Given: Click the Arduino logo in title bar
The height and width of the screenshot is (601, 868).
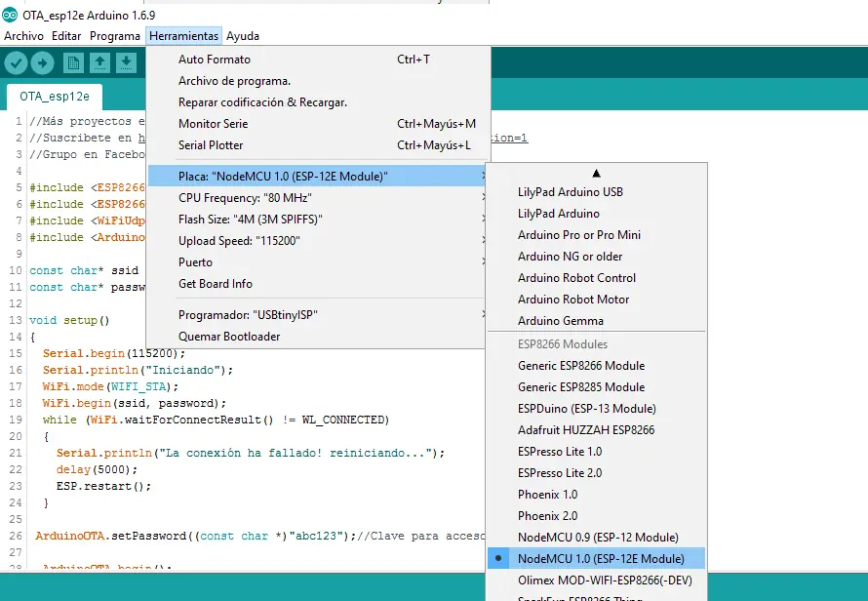Looking at the screenshot, I should pyautogui.click(x=10, y=15).
